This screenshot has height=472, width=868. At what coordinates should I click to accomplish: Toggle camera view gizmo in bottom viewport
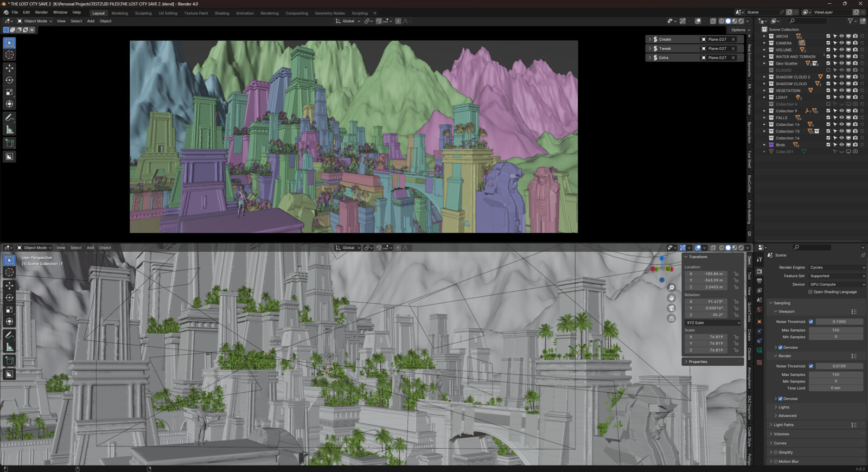671,308
